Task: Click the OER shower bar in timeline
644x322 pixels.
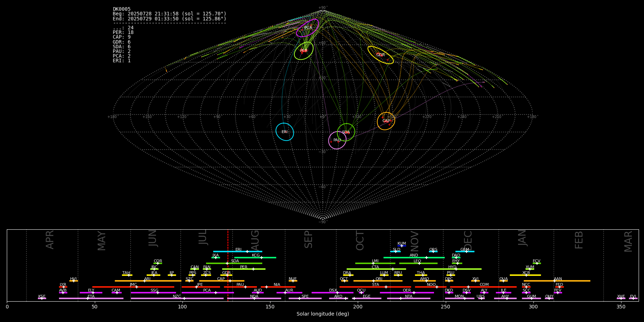Action: [x=407, y=293]
